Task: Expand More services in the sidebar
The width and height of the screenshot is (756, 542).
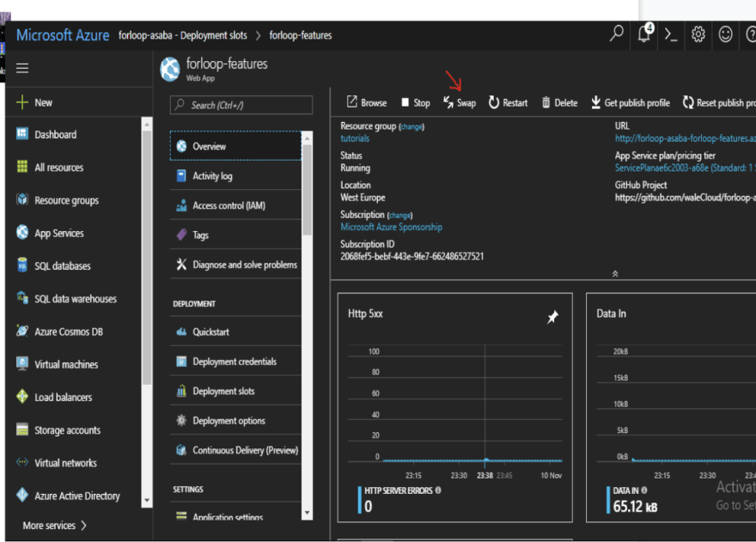Action: coord(54,525)
